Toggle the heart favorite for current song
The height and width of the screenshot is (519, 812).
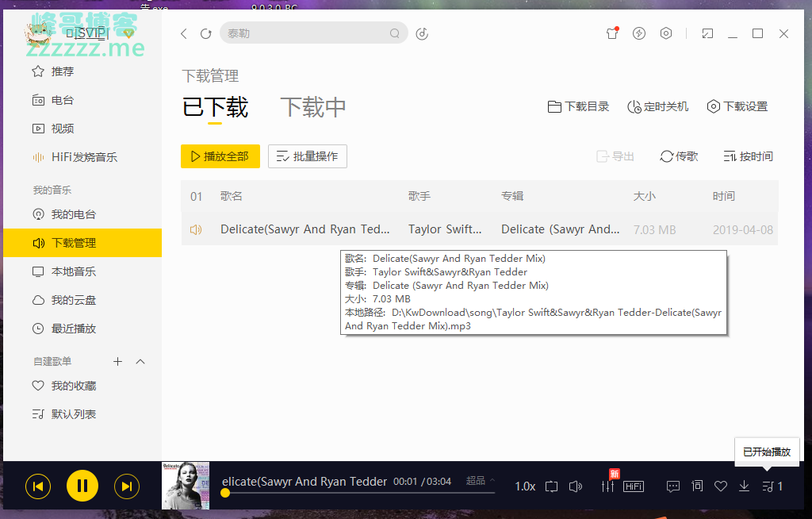[x=720, y=486]
